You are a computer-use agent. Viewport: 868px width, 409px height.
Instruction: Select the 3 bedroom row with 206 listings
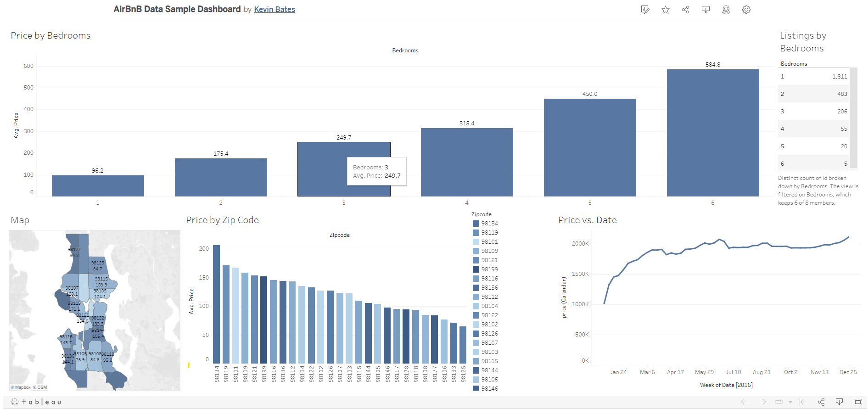pos(814,112)
